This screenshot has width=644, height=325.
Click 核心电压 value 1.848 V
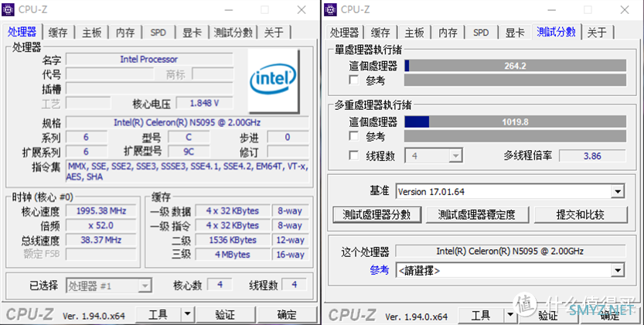[x=205, y=103]
